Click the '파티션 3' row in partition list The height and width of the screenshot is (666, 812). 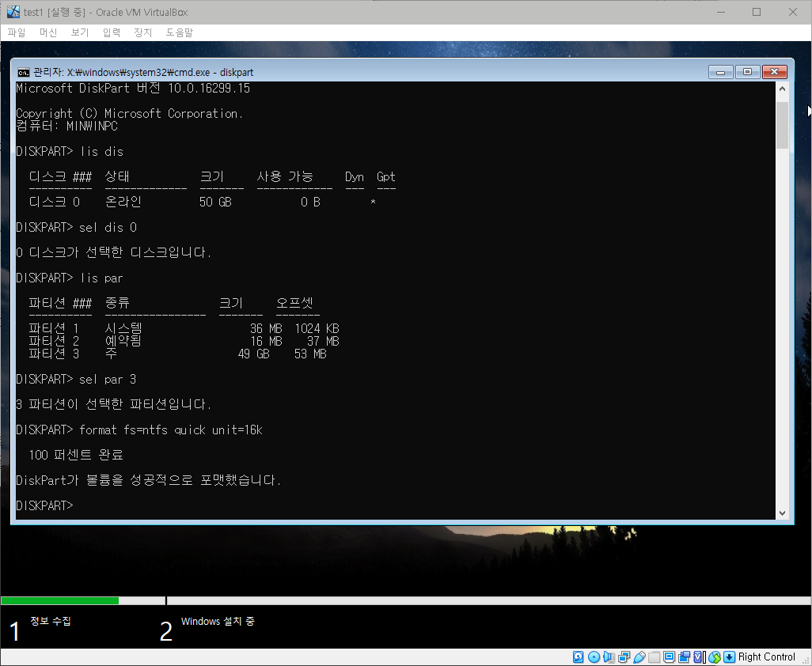click(177, 354)
